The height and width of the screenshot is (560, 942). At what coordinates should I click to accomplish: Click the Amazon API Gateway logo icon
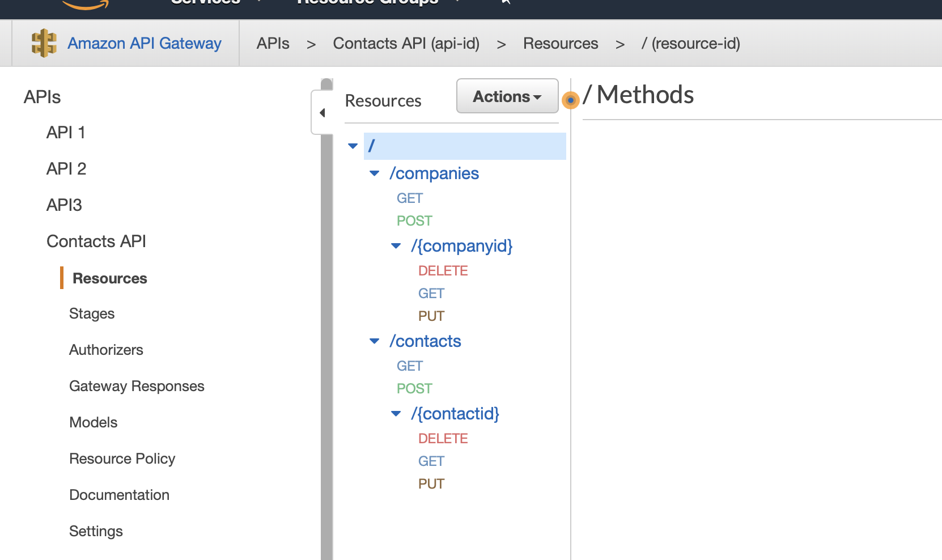coord(44,43)
